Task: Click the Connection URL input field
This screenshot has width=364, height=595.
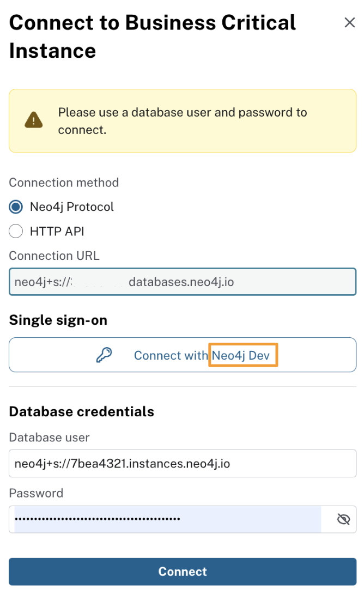Action: [183, 282]
